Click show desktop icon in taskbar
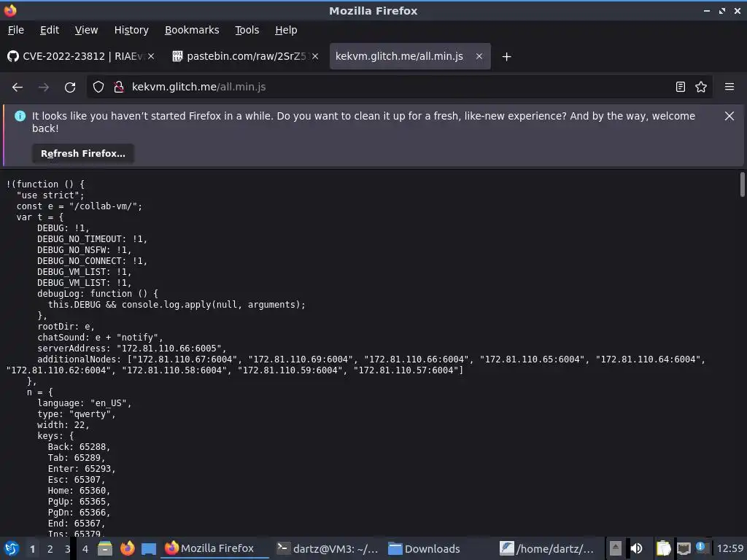 tap(149, 548)
